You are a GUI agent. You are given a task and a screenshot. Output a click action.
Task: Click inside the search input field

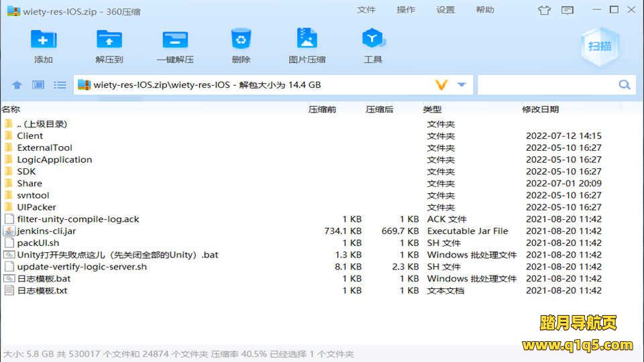(x=546, y=84)
